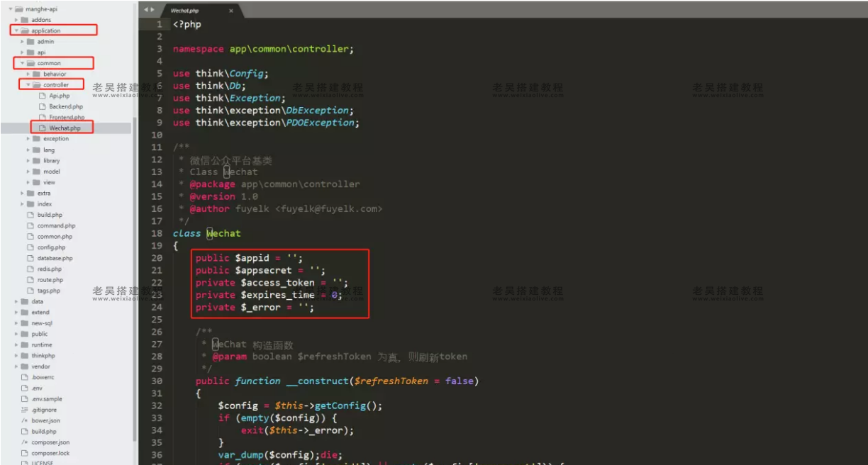The width and height of the screenshot is (868, 465).
Task: Click the bower.json file icon
Action: click(24, 420)
